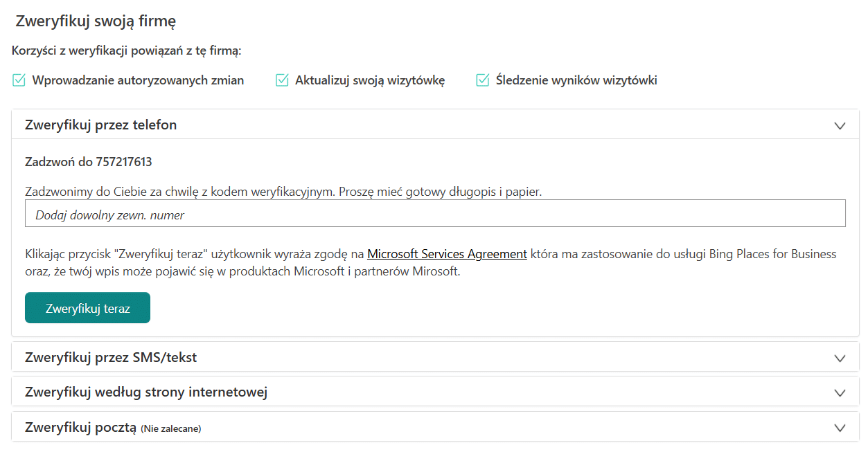Expand the Zweryfikuj pocztą chevron arrow

coord(840,428)
